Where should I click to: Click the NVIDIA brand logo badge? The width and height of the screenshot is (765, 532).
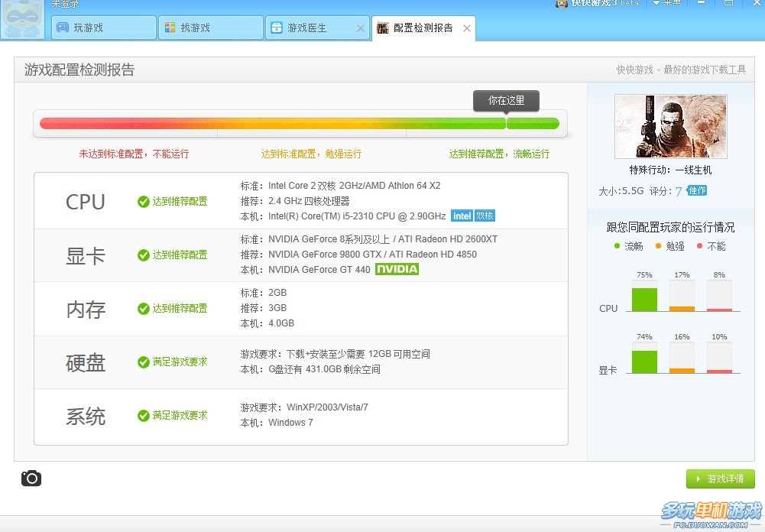(397, 269)
